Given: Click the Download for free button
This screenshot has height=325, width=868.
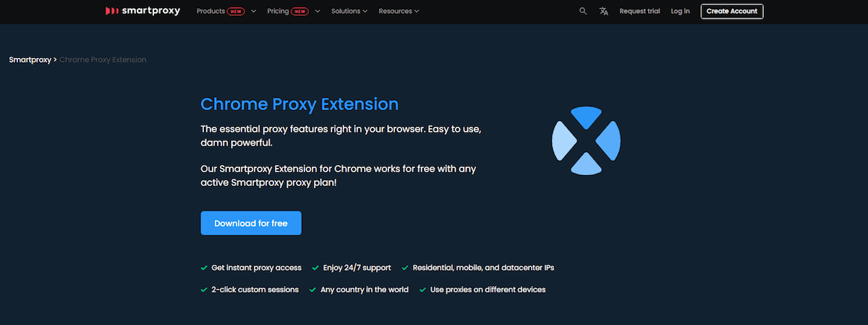Looking at the screenshot, I should (251, 223).
